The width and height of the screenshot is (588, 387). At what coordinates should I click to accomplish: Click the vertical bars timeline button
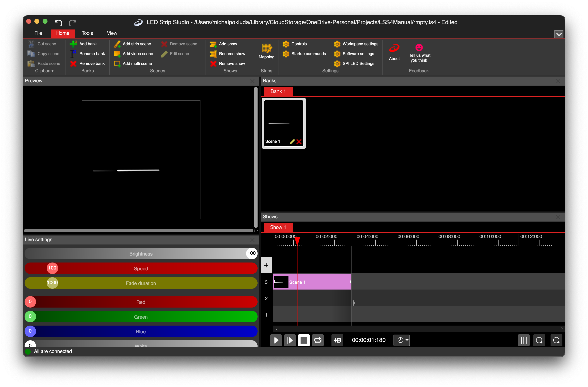coord(524,340)
